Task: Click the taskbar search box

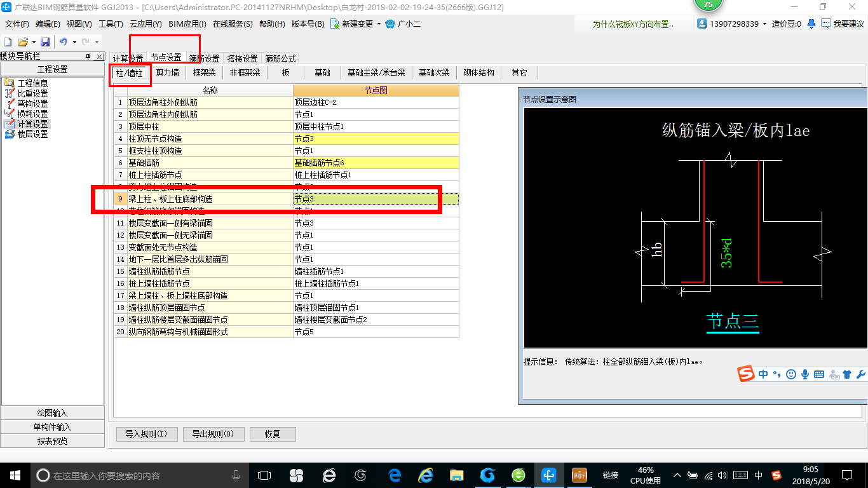Action: 139,475
